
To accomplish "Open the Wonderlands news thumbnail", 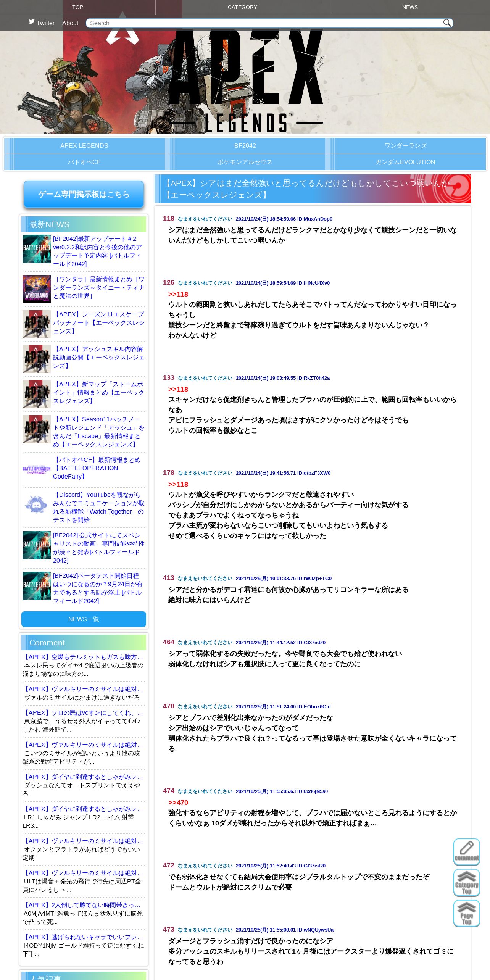I will pos(37,289).
